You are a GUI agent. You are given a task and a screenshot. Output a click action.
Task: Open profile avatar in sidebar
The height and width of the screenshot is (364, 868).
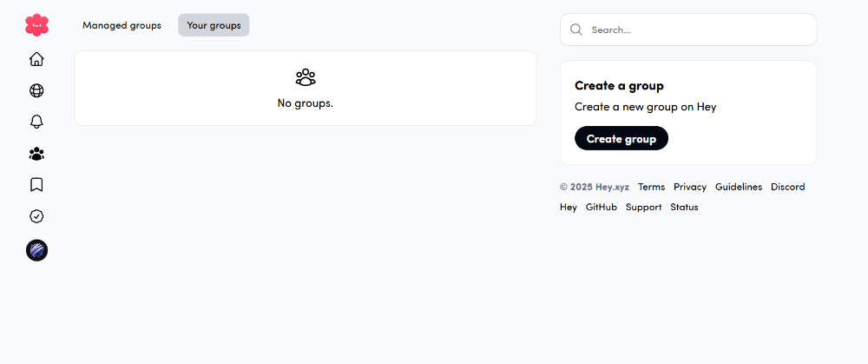(36, 251)
